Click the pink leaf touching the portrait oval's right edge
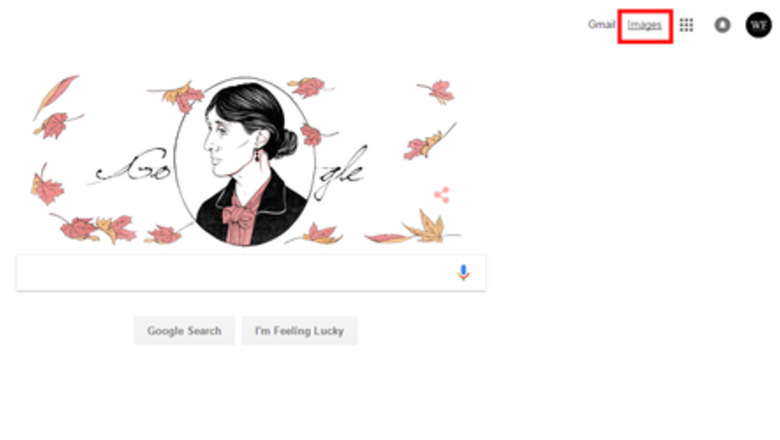 click(x=314, y=135)
